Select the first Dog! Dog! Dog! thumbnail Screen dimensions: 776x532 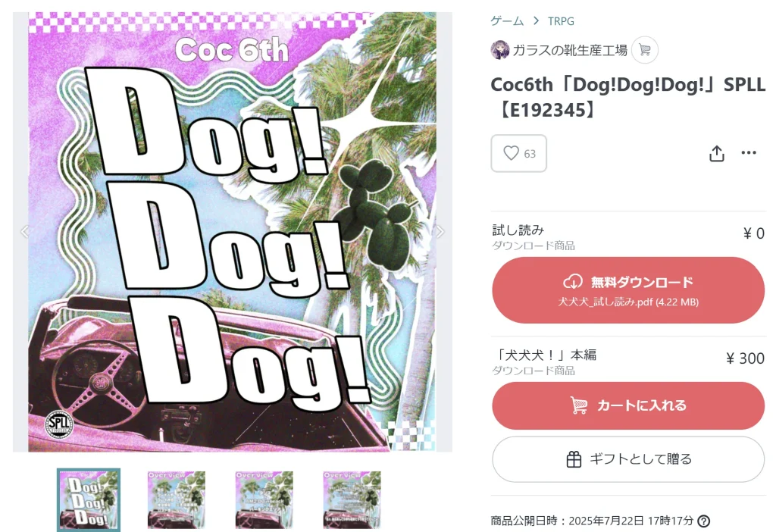click(x=89, y=500)
